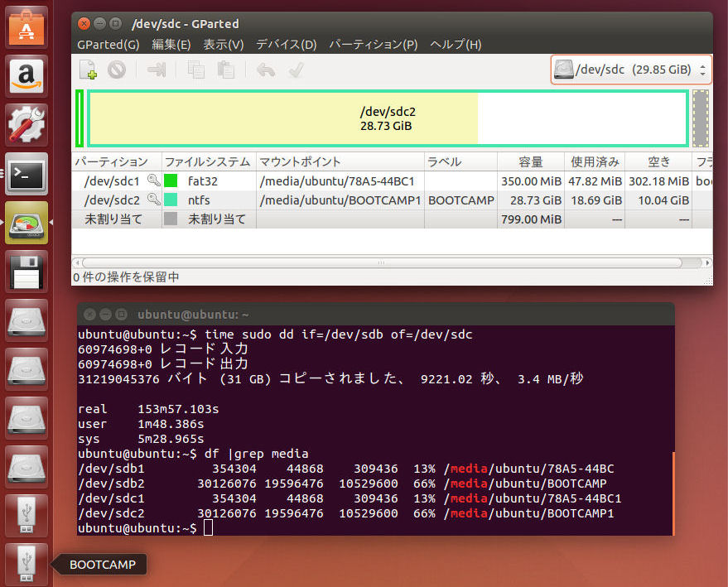Click the resize/move partition toolbar icon
Image resolution: width=728 pixels, height=587 pixels.
[157, 70]
